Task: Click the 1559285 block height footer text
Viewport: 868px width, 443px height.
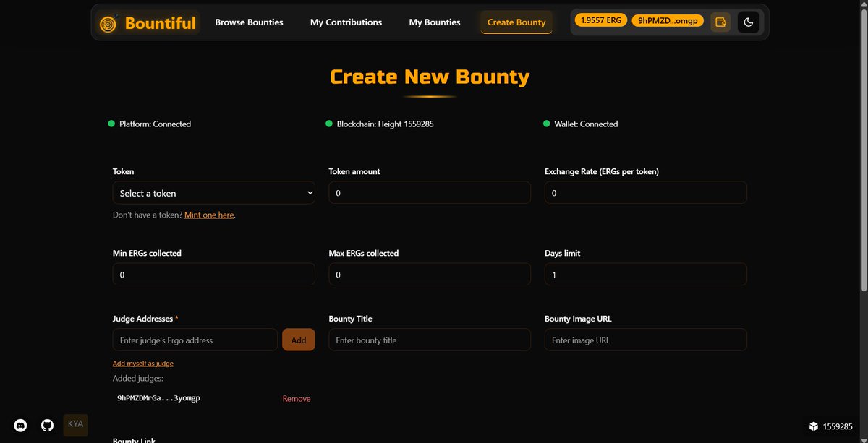Action: pyautogui.click(x=838, y=426)
